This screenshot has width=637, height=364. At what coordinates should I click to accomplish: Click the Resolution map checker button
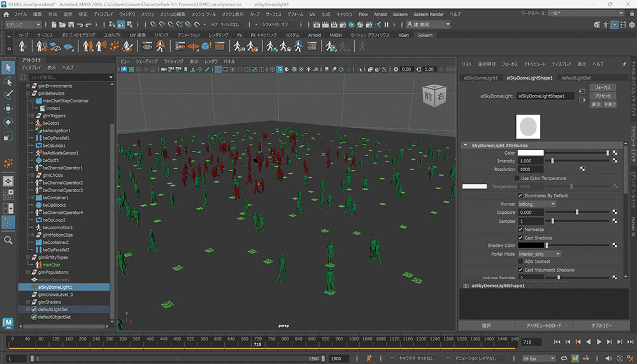pos(582,169)
